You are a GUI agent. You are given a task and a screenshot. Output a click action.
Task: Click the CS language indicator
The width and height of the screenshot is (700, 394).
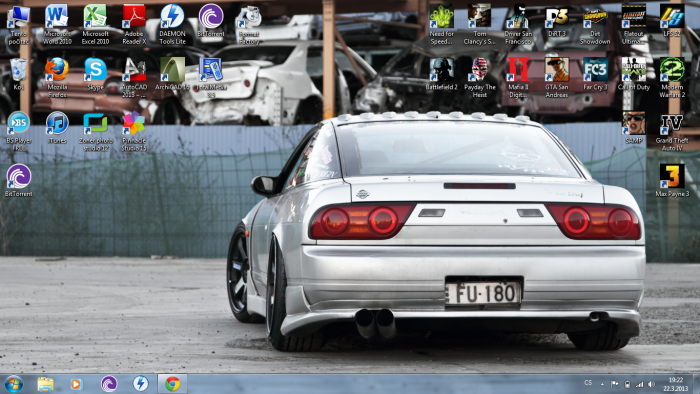point(588,383)
